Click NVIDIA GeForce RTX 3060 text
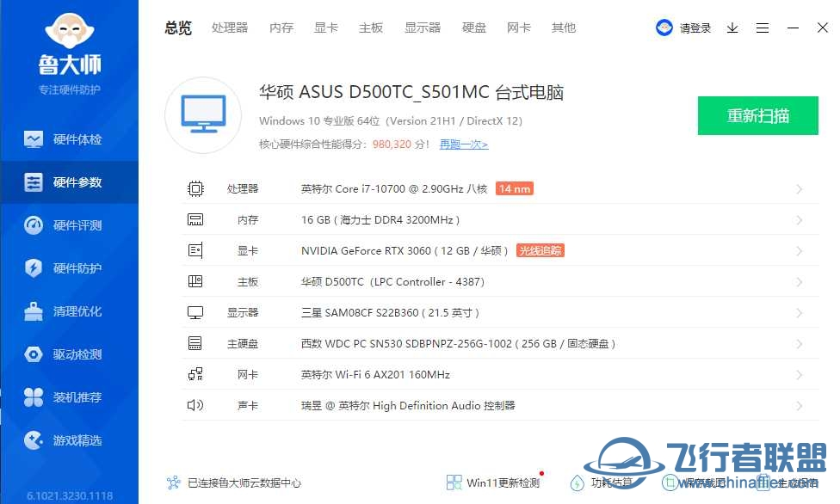The image size is (840, 504). [405, 250]
